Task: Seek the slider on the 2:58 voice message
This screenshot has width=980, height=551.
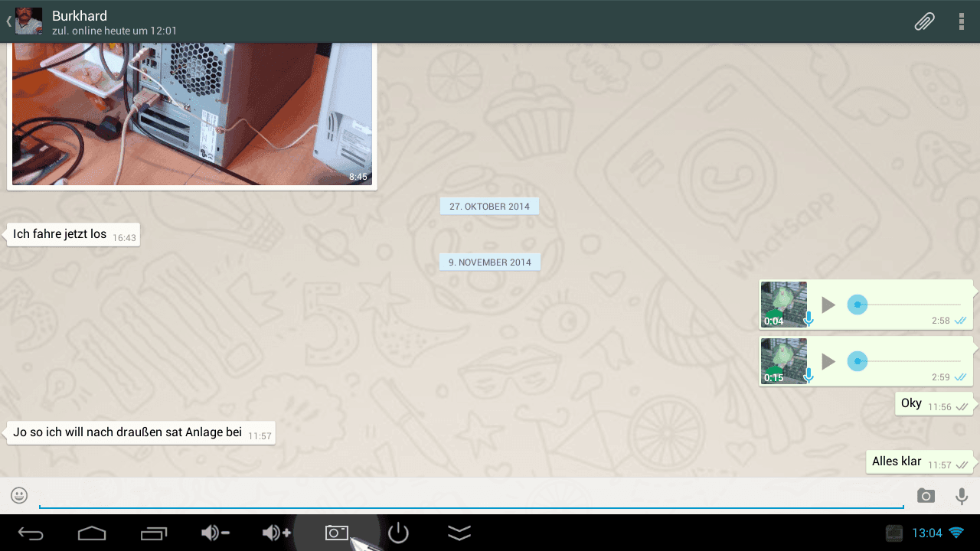Action: 903,305
